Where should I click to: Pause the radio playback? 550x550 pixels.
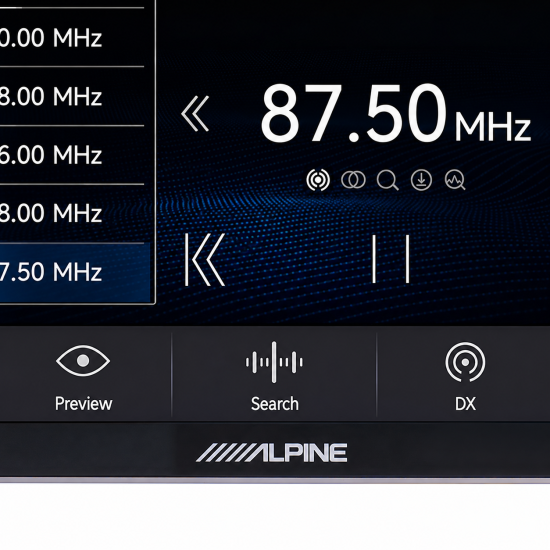391,259
